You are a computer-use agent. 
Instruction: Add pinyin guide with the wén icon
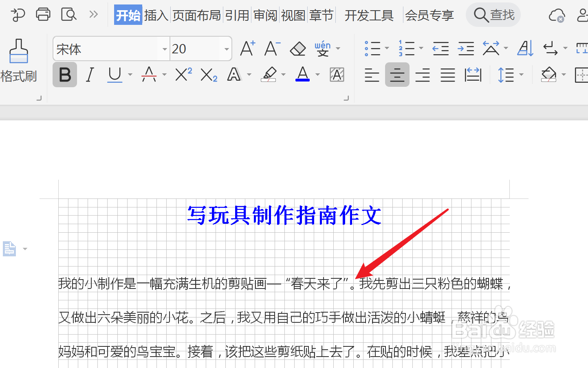(323, 48)
